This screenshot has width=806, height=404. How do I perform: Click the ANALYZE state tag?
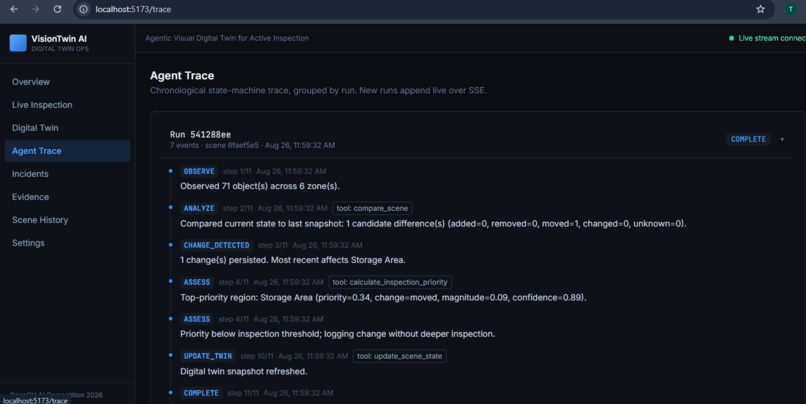pyautogui.click(x=199, y=208)
